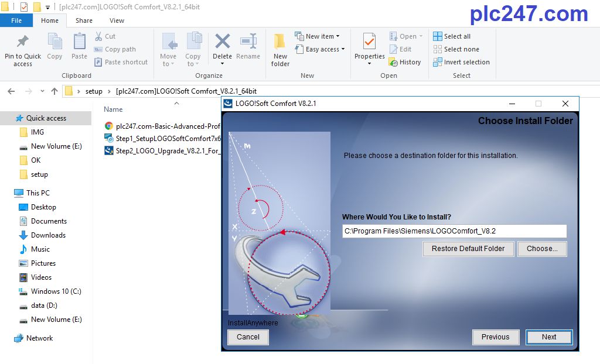600x364 pixels.
Task: Select Network in navigation pane
Action: click(x=39, y=338)
